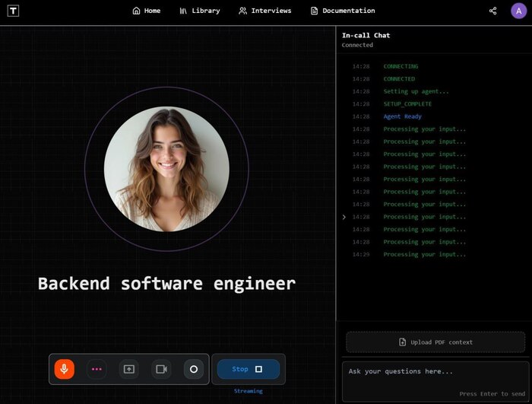Image resolution: width=532 pixels, height=404 pixels.
Task: Navigate to Interviews
Action: (264, 11)
